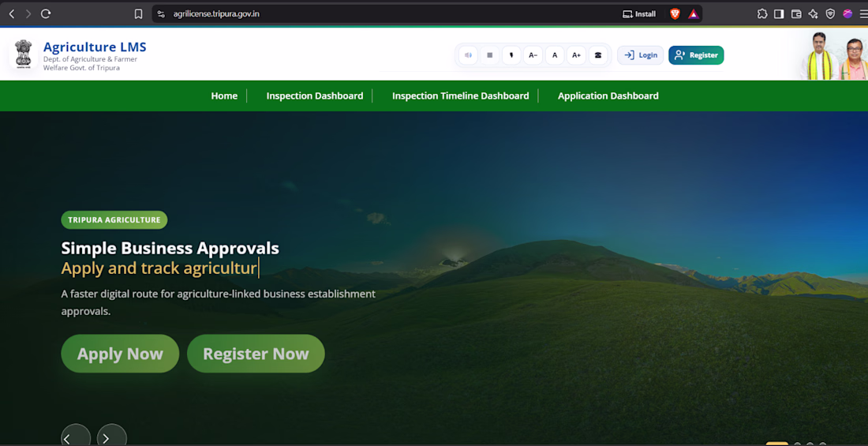Bookmark this page via the bookmark icon
The height and width of the screenshot is (446, 868).
tap(138, 14)
